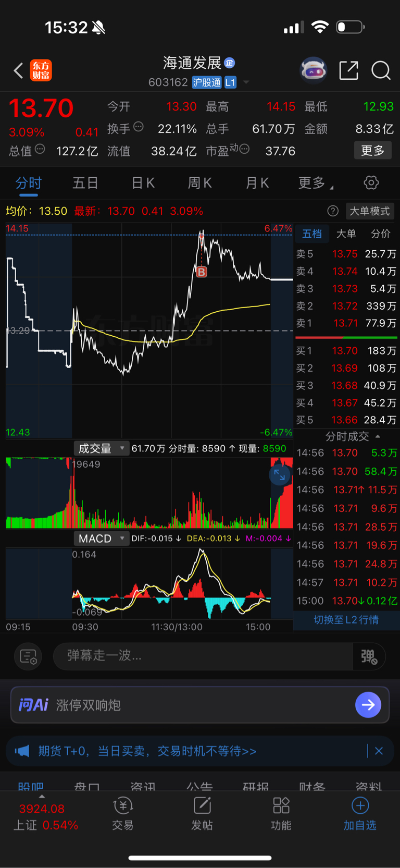This screenshot has height=868, width=400.
Task: Select the 五档 tab
Action: (x=312, y=234)
